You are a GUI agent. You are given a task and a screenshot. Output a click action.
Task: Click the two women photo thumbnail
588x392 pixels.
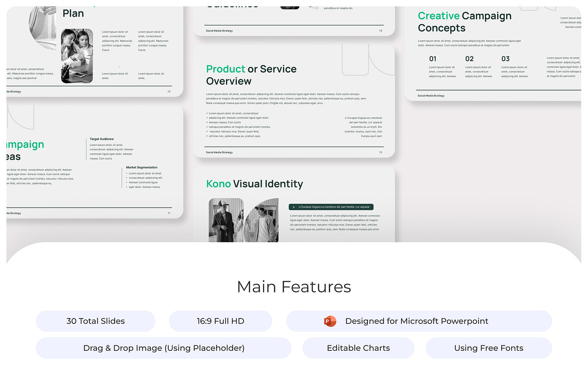click(77, 56)
